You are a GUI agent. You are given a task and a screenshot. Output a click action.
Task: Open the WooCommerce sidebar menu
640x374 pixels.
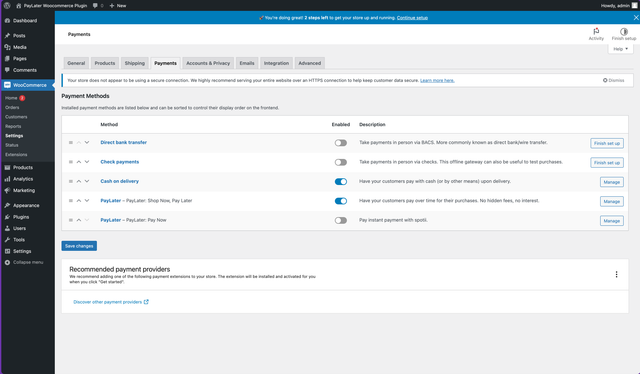[29, 85]
